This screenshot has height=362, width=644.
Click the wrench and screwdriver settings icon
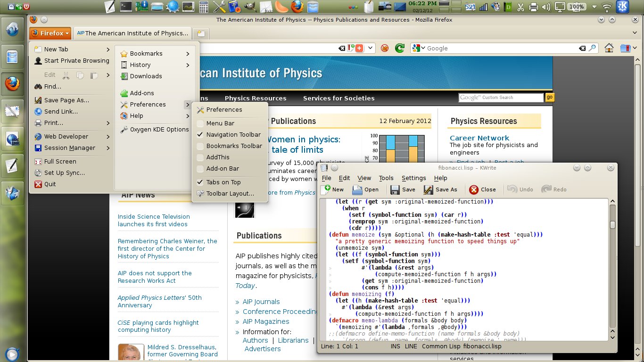click(219, 7)
